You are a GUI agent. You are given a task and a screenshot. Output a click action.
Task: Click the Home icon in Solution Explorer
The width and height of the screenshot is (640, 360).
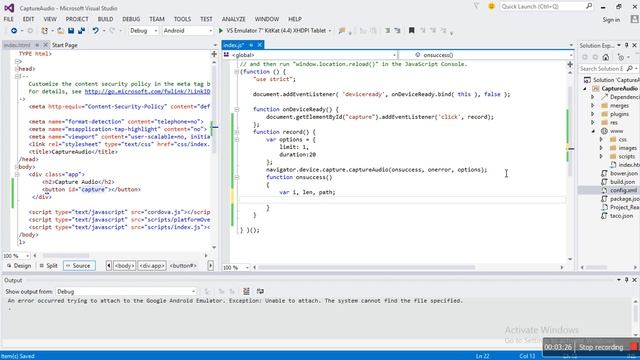[x=606, y=58]
